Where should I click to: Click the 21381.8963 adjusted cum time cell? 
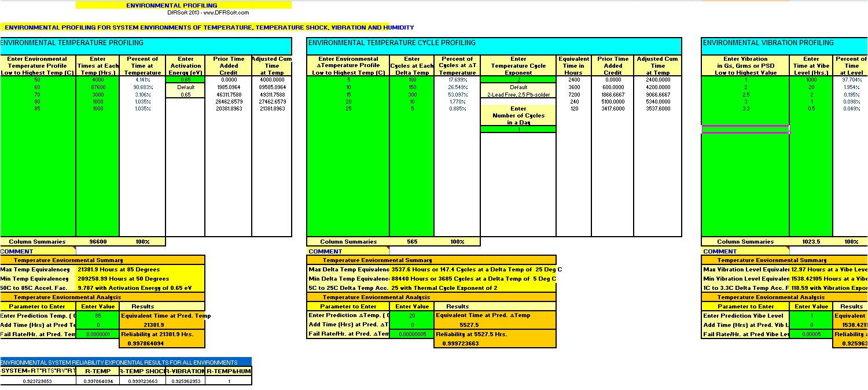tap(271, 108)
